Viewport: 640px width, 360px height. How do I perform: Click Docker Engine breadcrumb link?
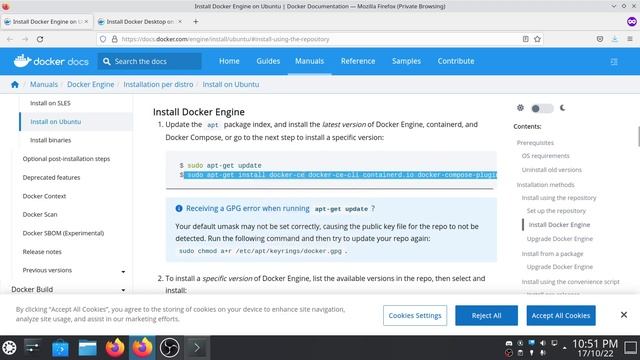pyautogui.click(x=91, y=84)
